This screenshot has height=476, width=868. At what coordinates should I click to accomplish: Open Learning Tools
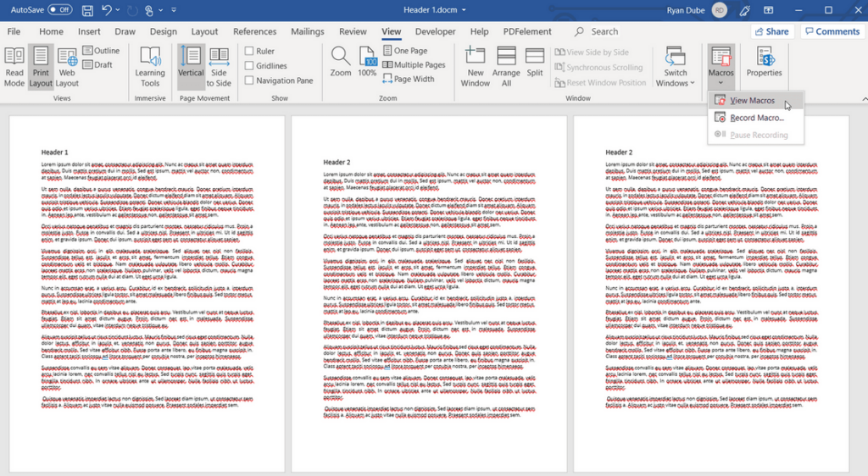click(150, 67)
